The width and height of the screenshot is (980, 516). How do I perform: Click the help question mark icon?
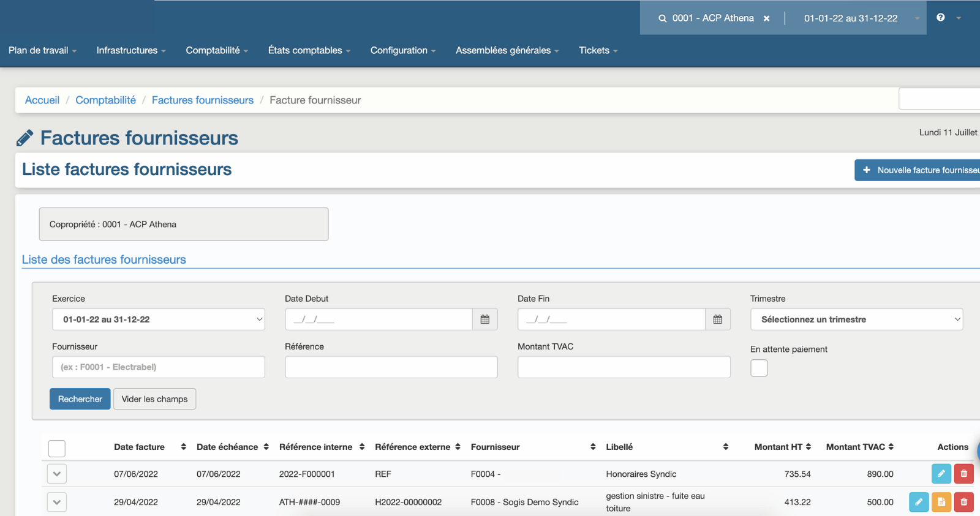coord(940,18)
